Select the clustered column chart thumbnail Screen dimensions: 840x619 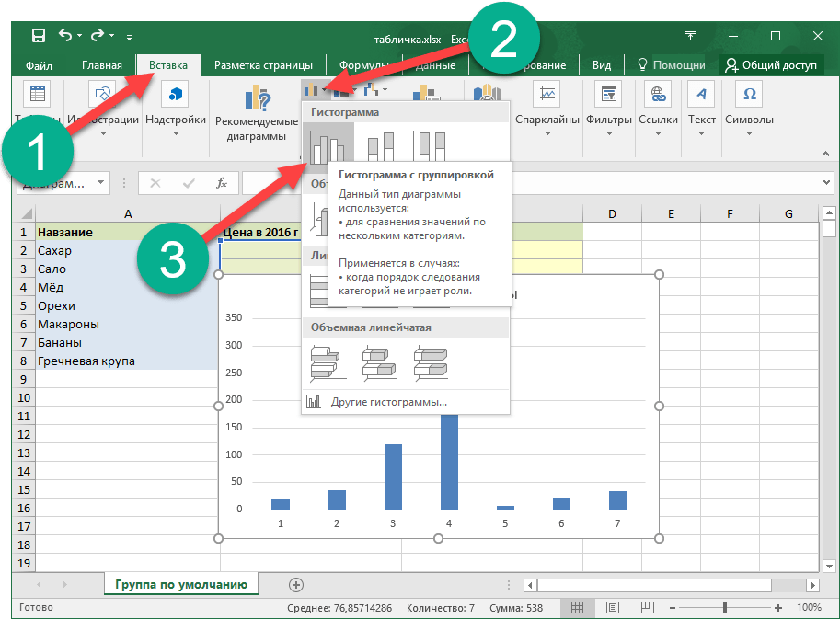328,146
